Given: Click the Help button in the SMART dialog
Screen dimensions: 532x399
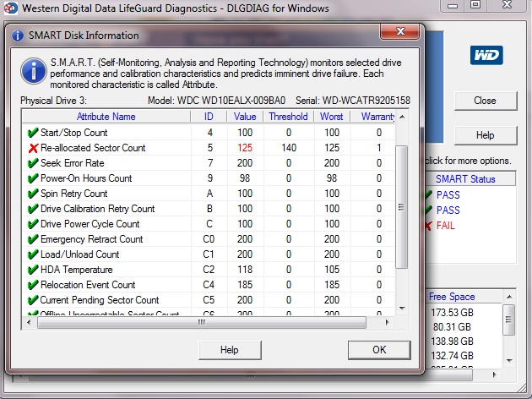Looking at the screenshot, I should click(x=230, y=350).
